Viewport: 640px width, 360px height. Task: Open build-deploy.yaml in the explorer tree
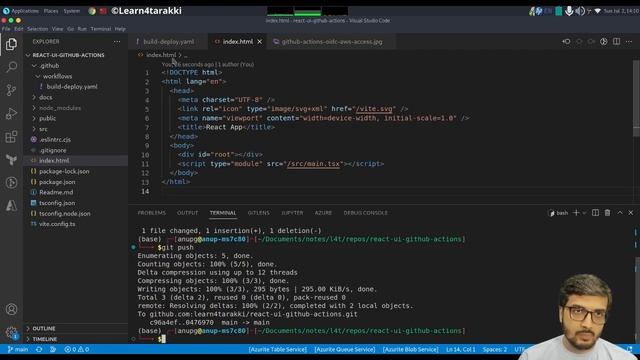tap(72, 87)
